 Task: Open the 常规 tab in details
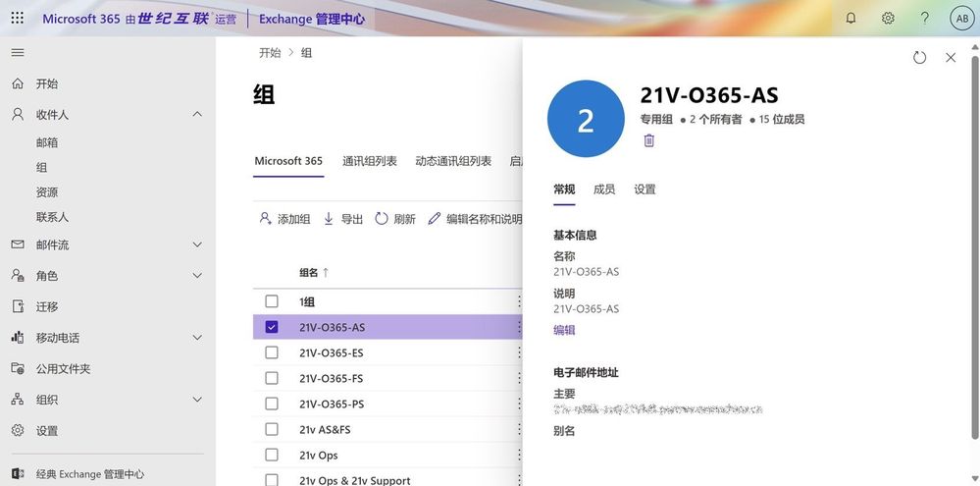coord(564,189)
